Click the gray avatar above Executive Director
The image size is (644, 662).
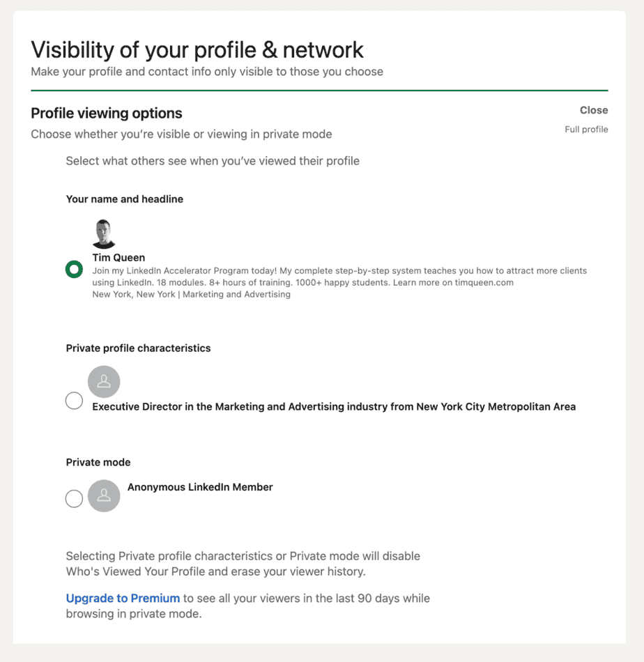click(104, 381)
